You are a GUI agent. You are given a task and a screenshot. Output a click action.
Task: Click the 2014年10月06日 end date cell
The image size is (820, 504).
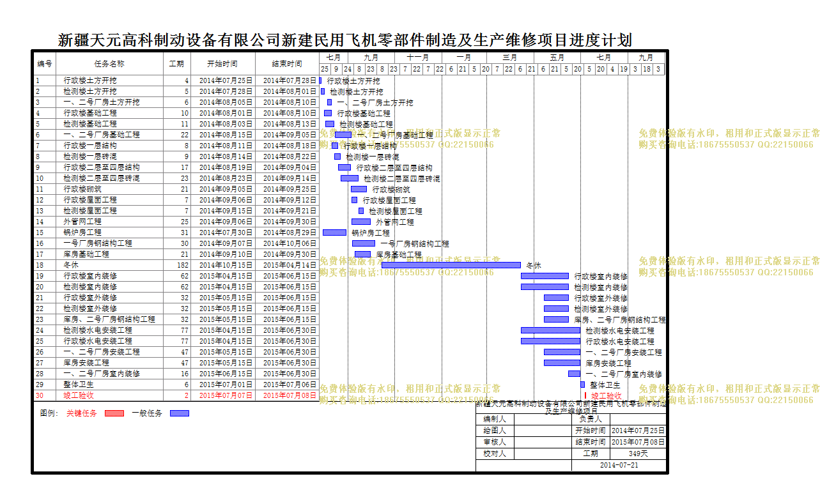click(287, 243)
